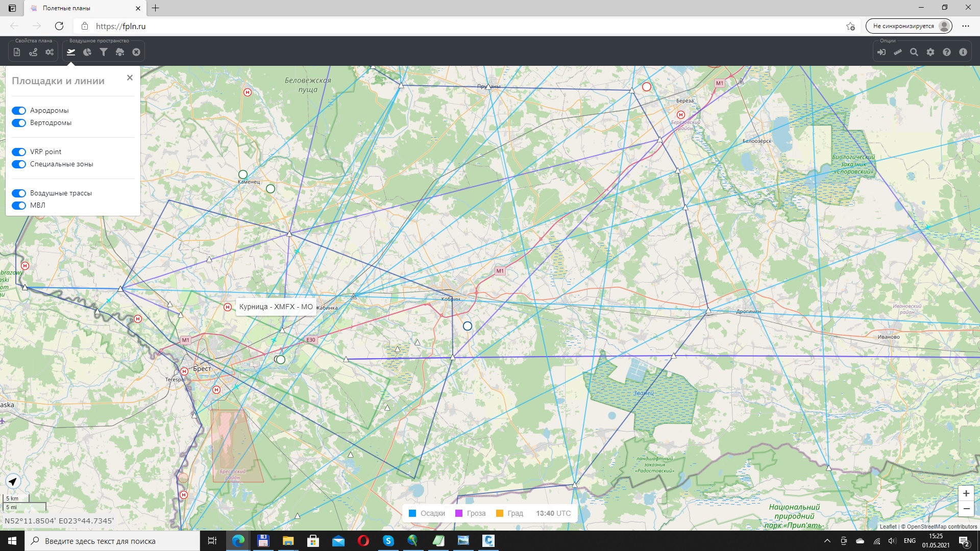980x551 pixels.
Task: Click the address bar fpln.ru URL
Action: coord(120,26)
